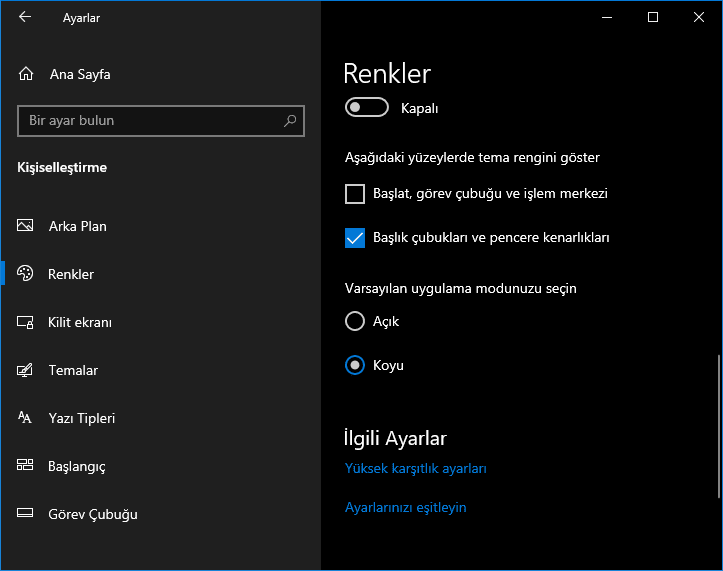Close the Ayarlar window
This screenshot has height=571, width=723.
(699, 17)
